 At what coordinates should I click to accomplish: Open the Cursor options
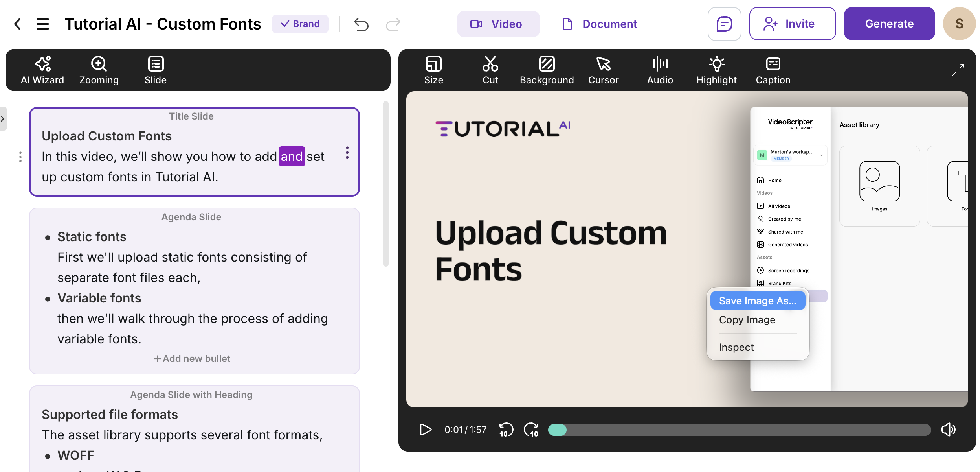[x=603, y=70]
